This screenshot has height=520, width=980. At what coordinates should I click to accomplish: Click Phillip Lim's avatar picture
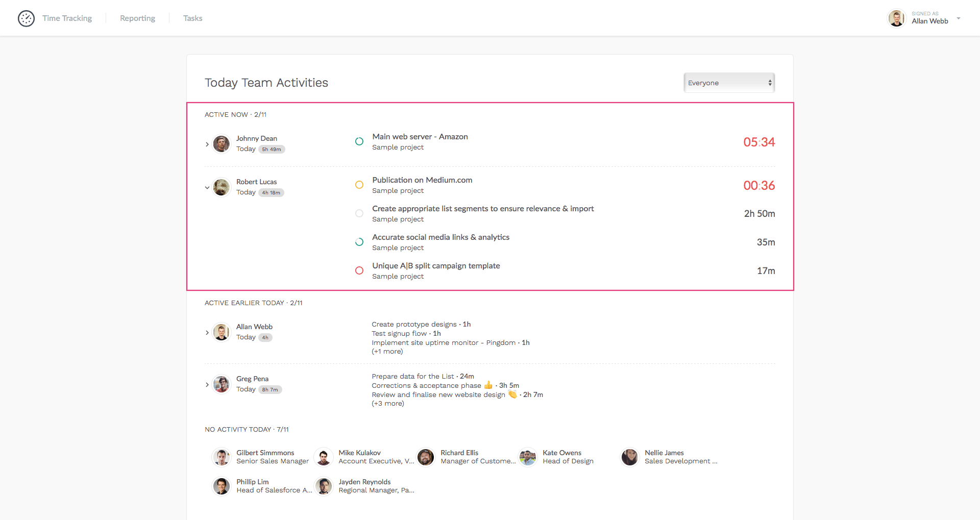pos(221,486)
